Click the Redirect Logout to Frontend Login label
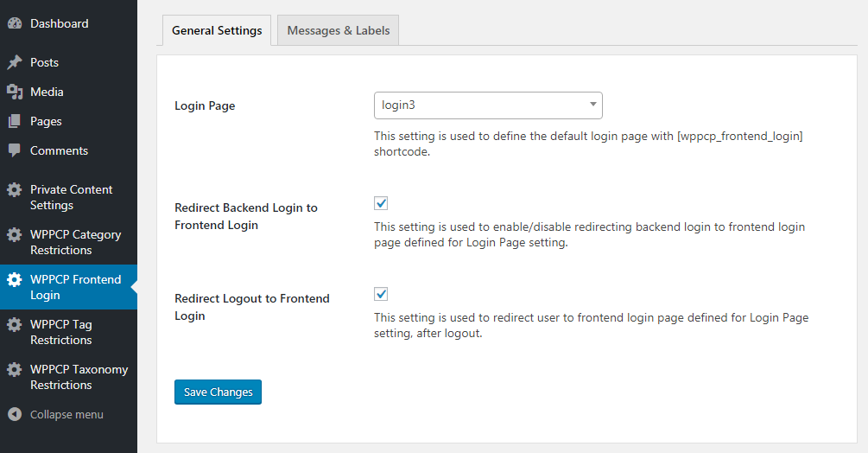Image resolution: width=868 pixels, height=453 pixels. click(x=252, y=307)
